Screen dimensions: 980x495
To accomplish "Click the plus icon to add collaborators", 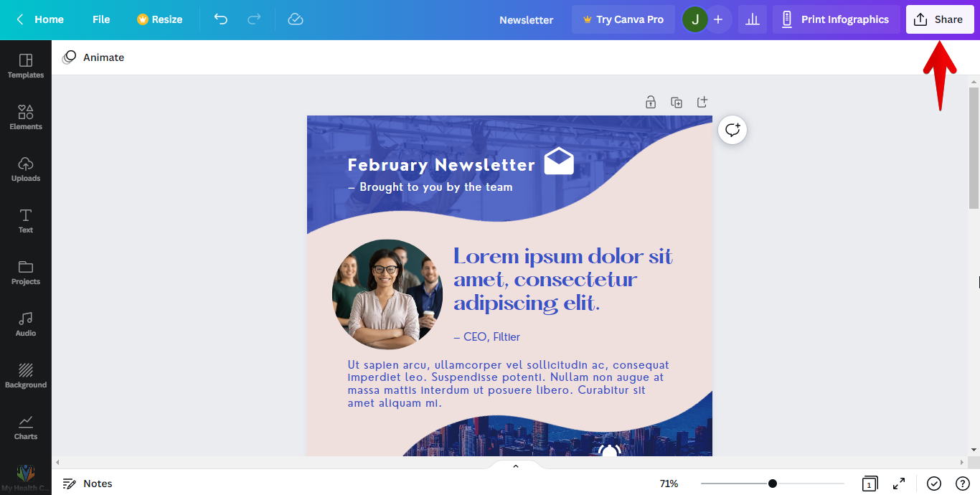I will [718, 19].
